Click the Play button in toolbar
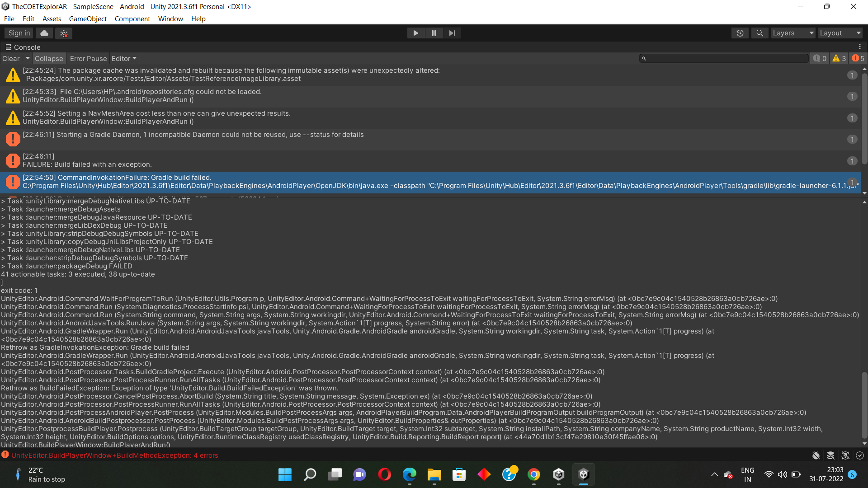 (x=415, y=33)
